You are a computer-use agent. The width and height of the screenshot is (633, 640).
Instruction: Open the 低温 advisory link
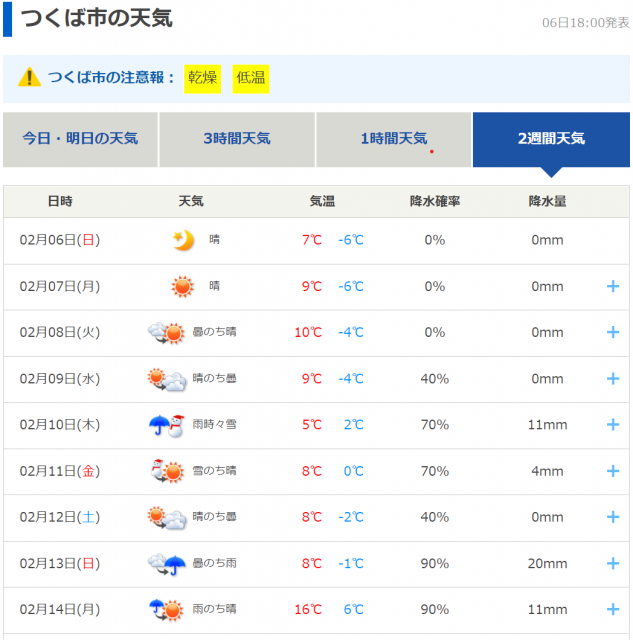(x=251, y=78)
